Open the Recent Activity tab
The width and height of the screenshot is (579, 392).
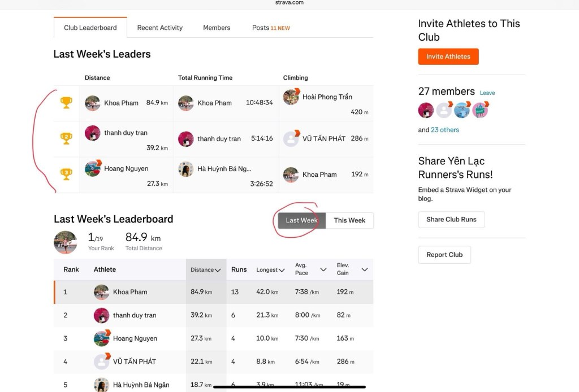point(159,28)
